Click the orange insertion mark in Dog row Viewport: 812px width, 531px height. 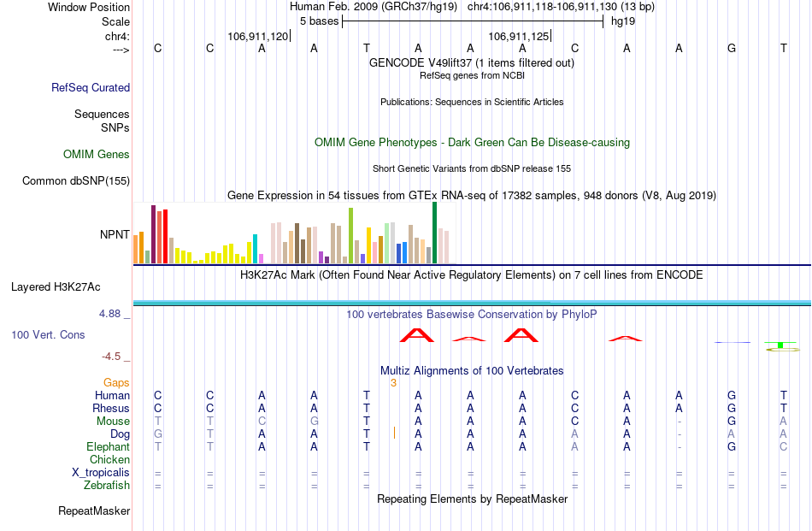(395, 433)
